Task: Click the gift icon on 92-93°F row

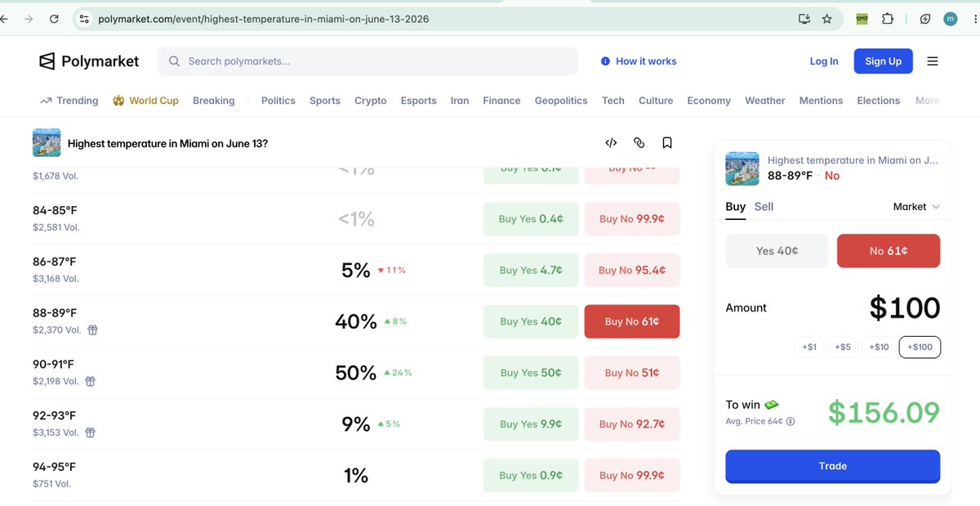Action: coord(91,433)
